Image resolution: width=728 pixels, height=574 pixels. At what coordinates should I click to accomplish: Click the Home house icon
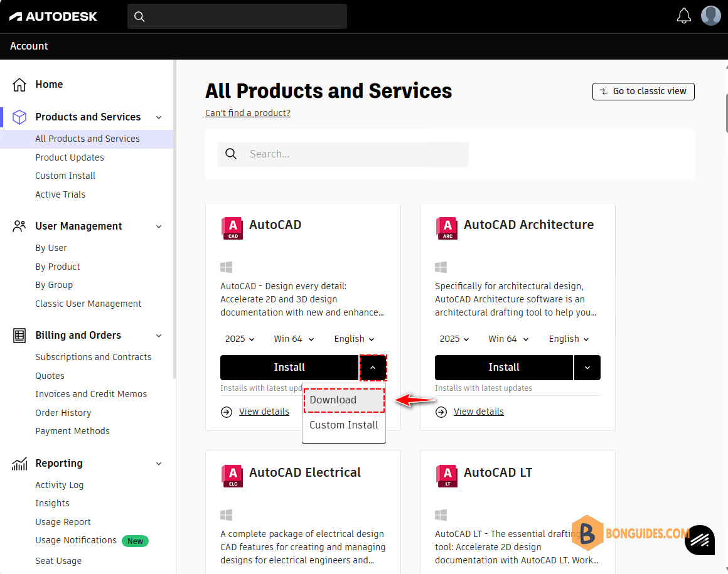click(19, 85)
